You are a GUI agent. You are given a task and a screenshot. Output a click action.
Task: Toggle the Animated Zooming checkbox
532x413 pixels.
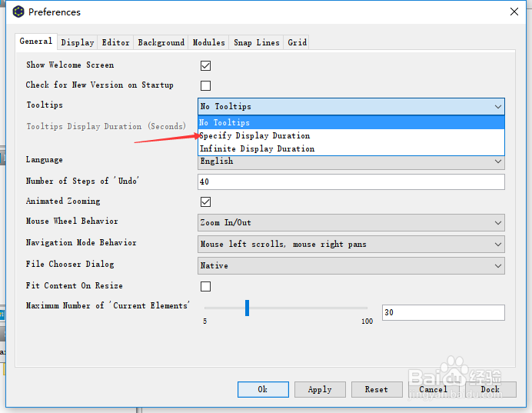pyautogui.click(x=205, y=202)
